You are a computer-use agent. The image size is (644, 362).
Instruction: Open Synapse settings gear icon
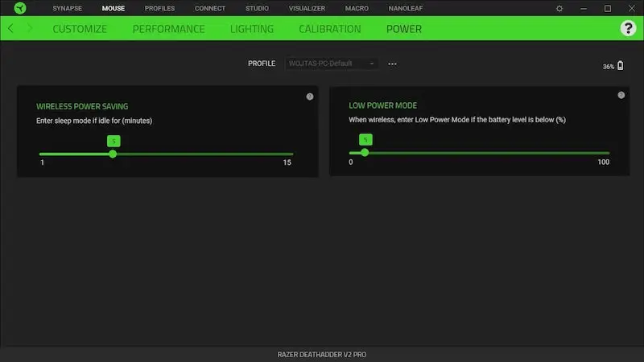[559, 8]
